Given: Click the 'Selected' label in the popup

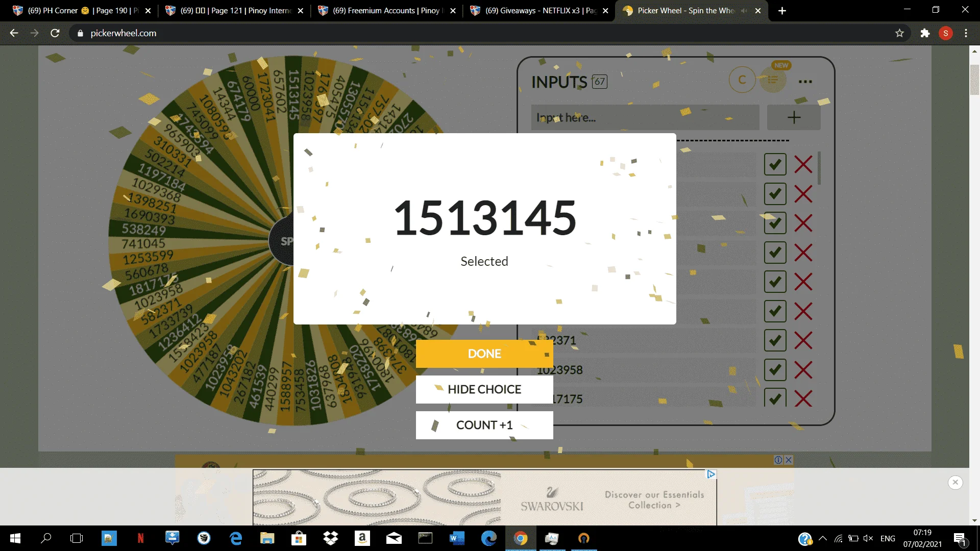Looking at the screenshot, I should [484, 261].
